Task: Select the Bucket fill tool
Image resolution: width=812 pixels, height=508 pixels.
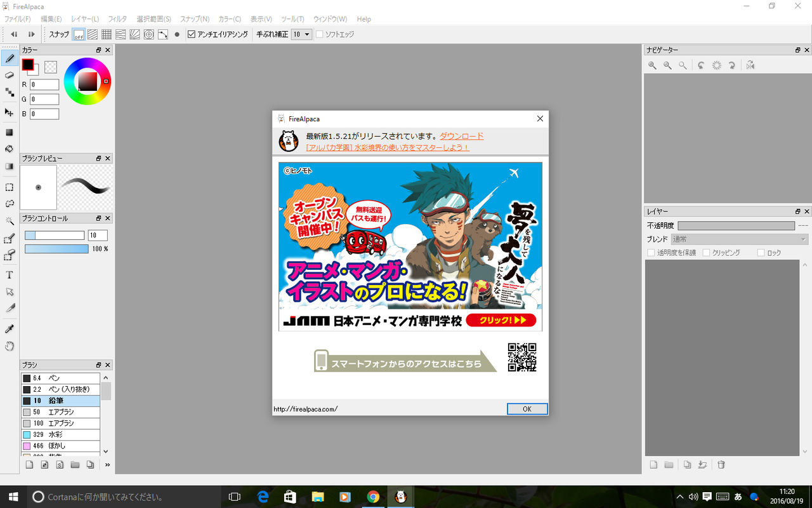Action: pyautogui.click(x=10, y=149)
